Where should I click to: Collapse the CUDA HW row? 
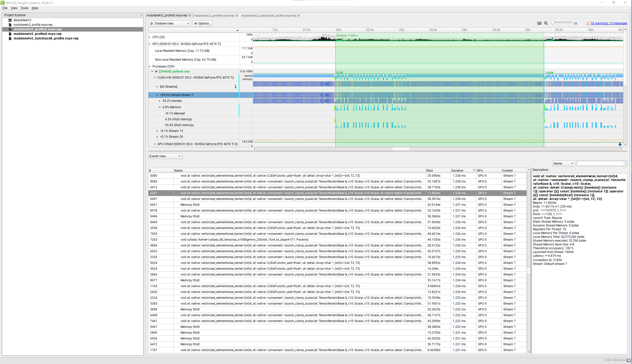coord(155,78)
